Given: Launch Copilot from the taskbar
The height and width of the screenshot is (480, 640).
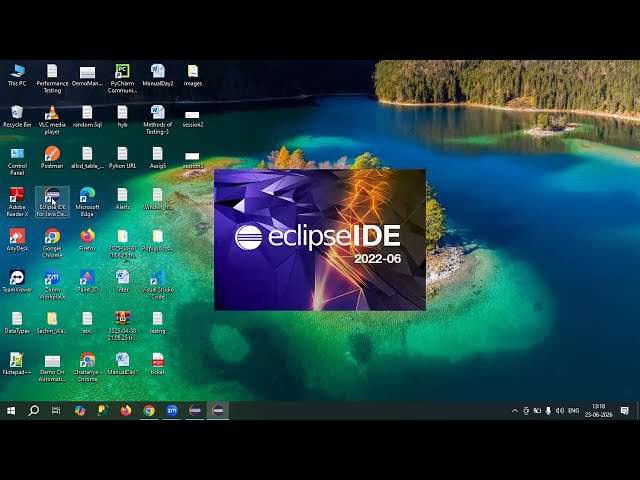Looking at the screenshot, I should point(80,411).
